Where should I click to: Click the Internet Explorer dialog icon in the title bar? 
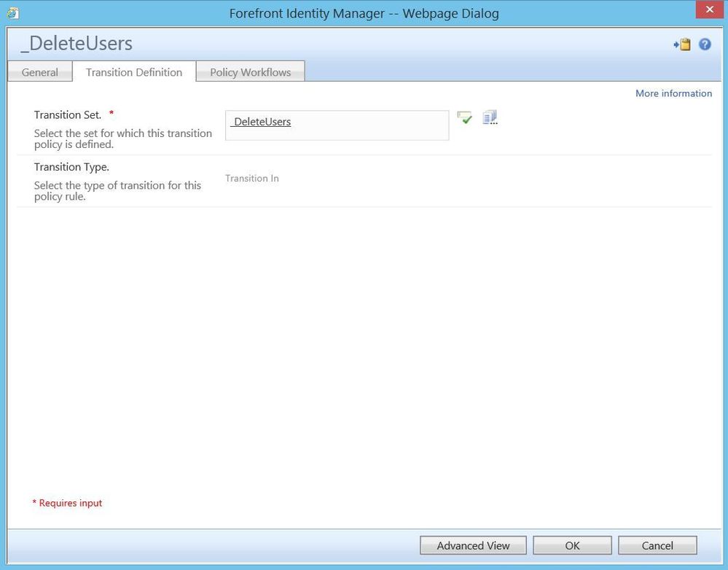click(x=13, y=13)
